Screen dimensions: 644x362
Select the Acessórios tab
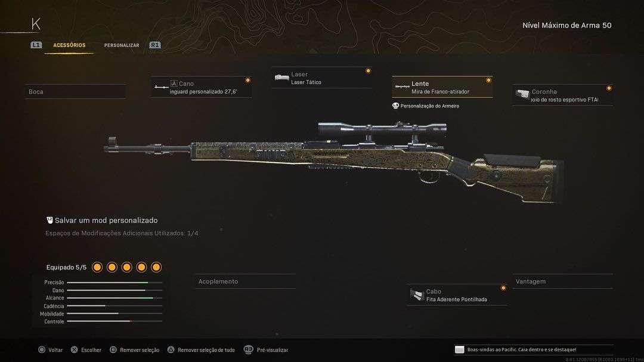69,45
